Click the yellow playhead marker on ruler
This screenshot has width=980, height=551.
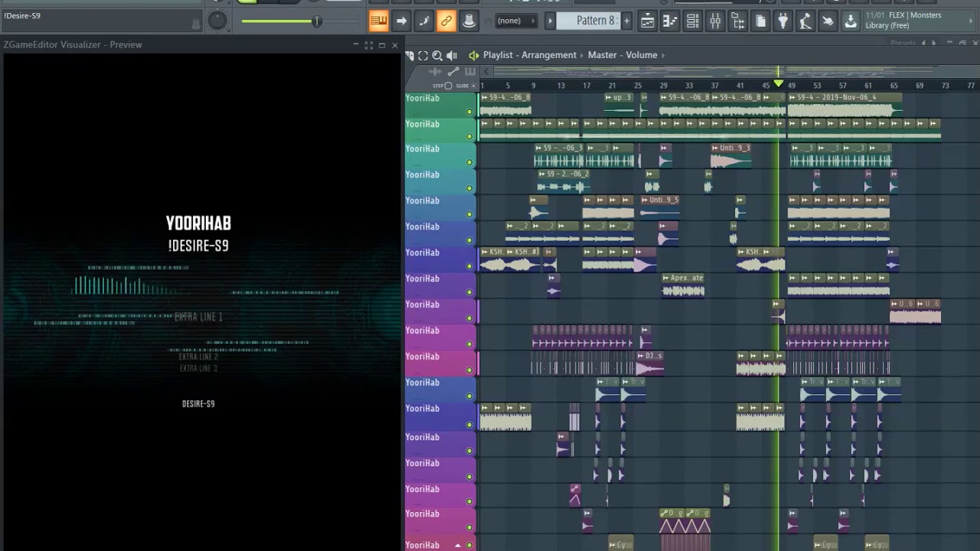(x=779, y=83)
